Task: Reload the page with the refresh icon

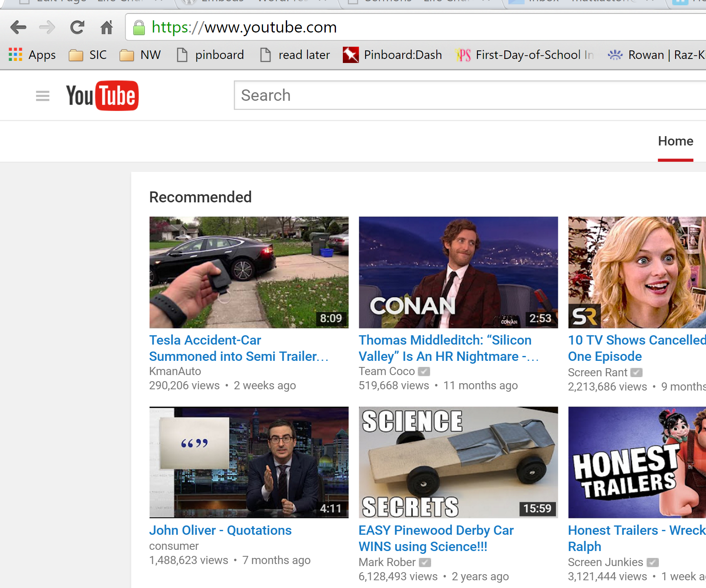Action: point(77,28)
